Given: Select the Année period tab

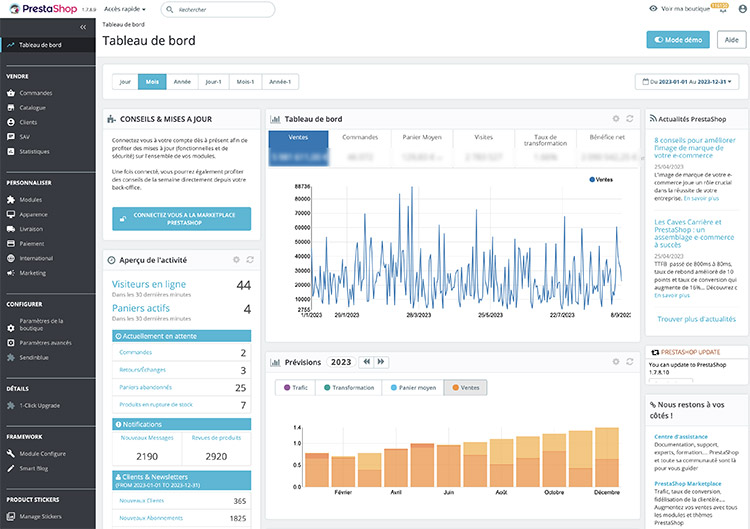Looking at the screenshot, I should point(182,82).
